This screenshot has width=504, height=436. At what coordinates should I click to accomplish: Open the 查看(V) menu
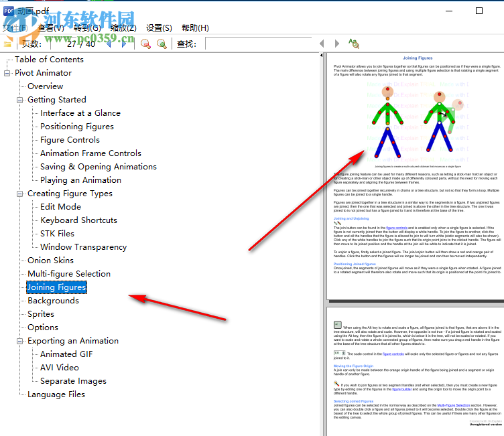51,28
